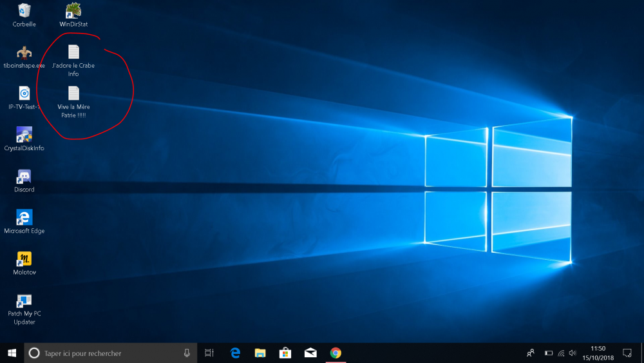Activate the microphone in the search box

187,353
